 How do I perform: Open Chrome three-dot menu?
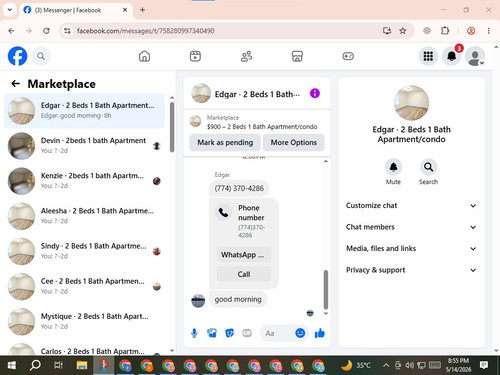point(489,31)
